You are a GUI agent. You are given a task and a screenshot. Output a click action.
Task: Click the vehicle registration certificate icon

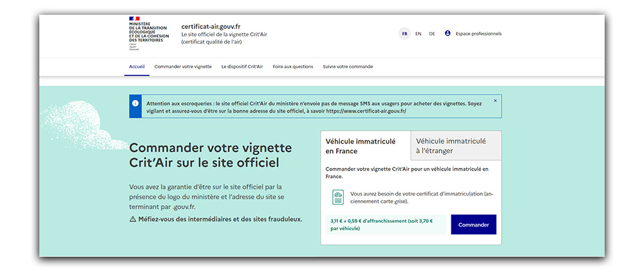pos(338,198)
